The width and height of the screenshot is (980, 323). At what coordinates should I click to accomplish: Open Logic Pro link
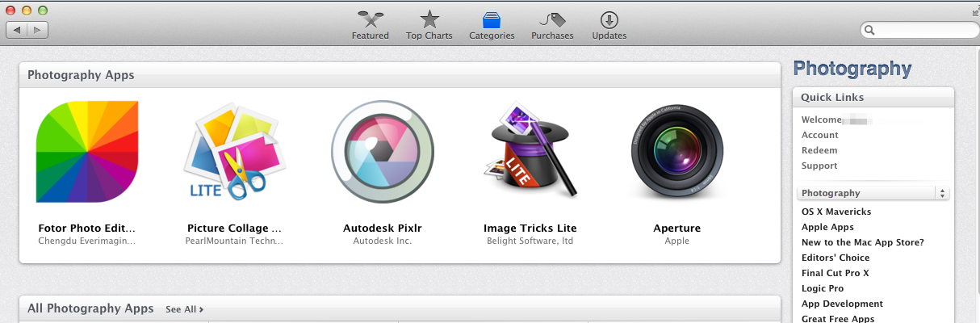point(823,288)
